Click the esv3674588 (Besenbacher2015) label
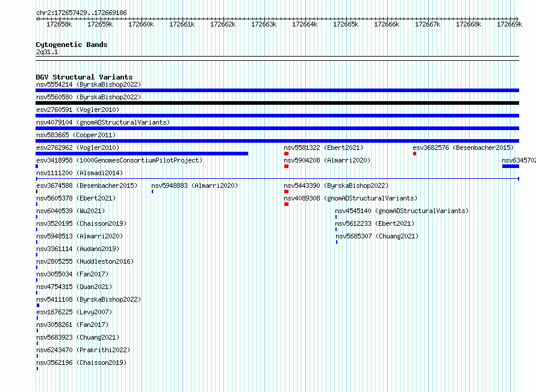The width and height of the screenshot is (536, 392). click(87, 185)
